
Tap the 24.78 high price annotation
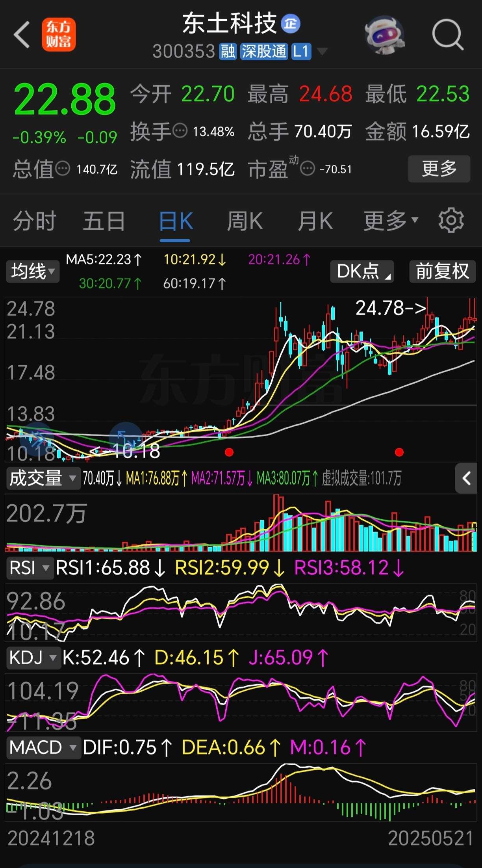pos(391,308)
